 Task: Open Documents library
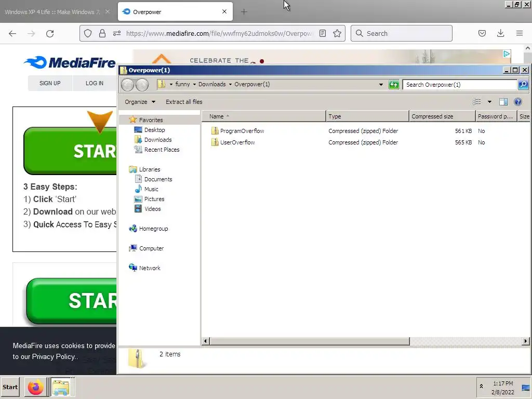[158, 179]
